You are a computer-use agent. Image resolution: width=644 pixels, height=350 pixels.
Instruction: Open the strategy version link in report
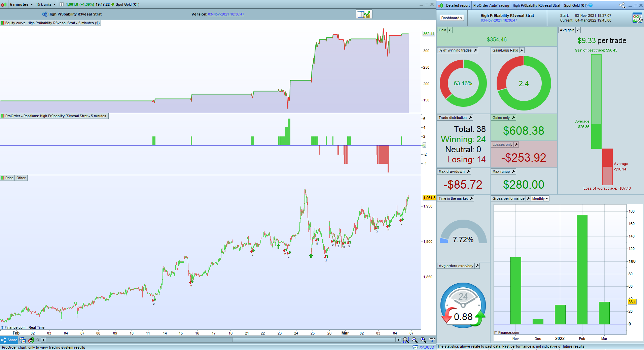(499, 20)
